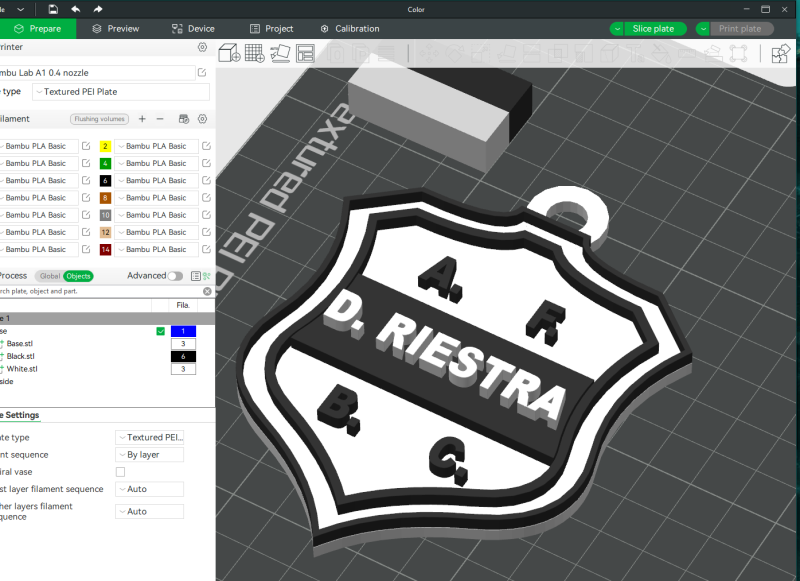Edit preset for filament 14
Viewport: 800px width, 581px height.
(x=206, y=249)
